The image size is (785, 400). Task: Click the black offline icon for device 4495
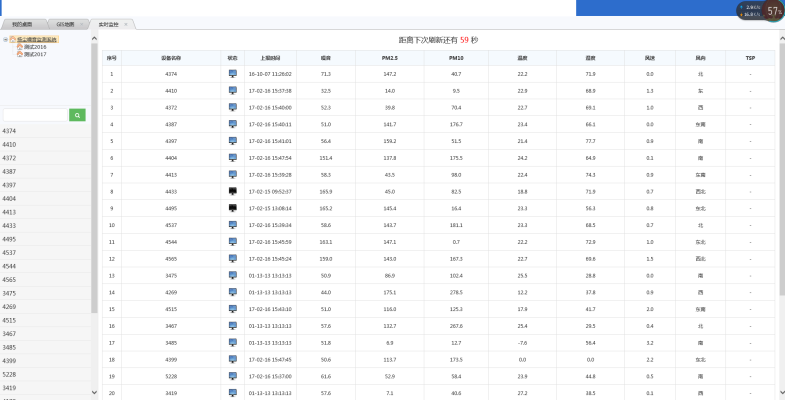233,207
